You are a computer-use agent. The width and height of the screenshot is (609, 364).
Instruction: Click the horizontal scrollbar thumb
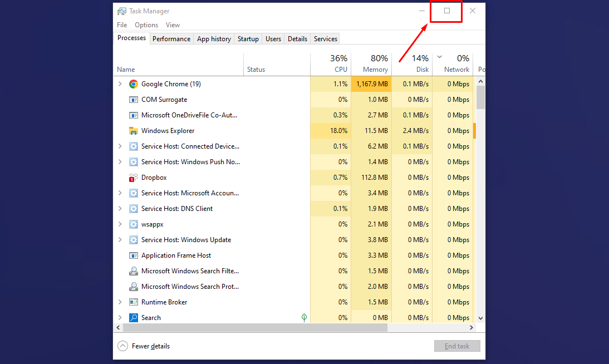[x=255, y=328]
